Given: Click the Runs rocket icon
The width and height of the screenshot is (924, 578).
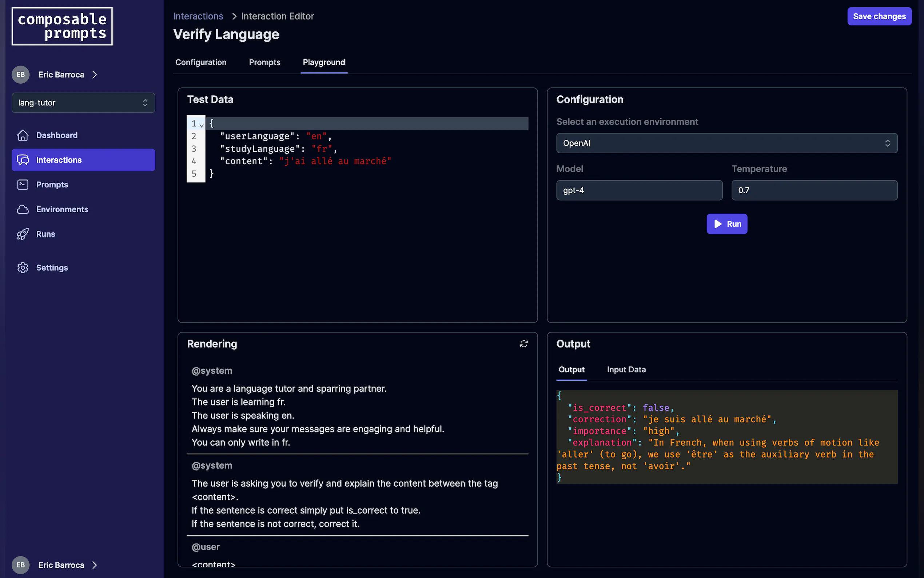Looking at the screenshot, I should (23, 234).
